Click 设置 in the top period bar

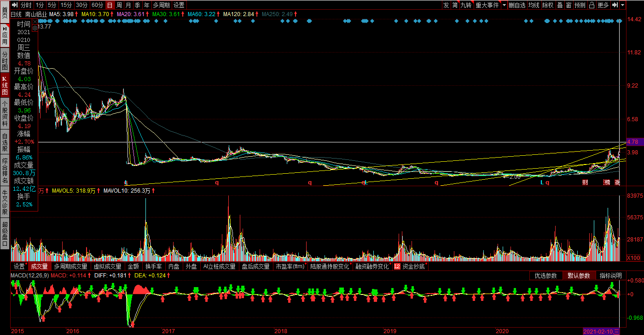(179, 5)
